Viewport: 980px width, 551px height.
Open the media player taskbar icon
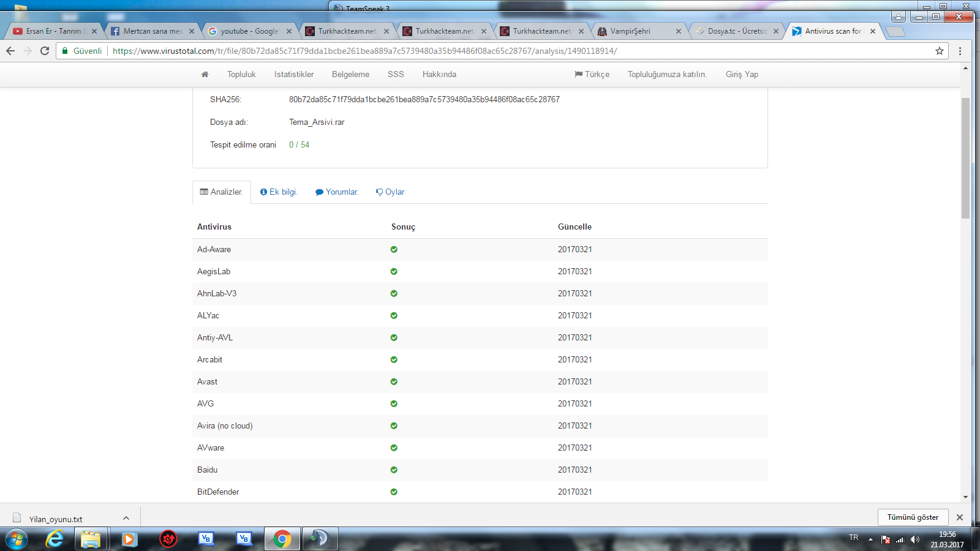[129, 539]
